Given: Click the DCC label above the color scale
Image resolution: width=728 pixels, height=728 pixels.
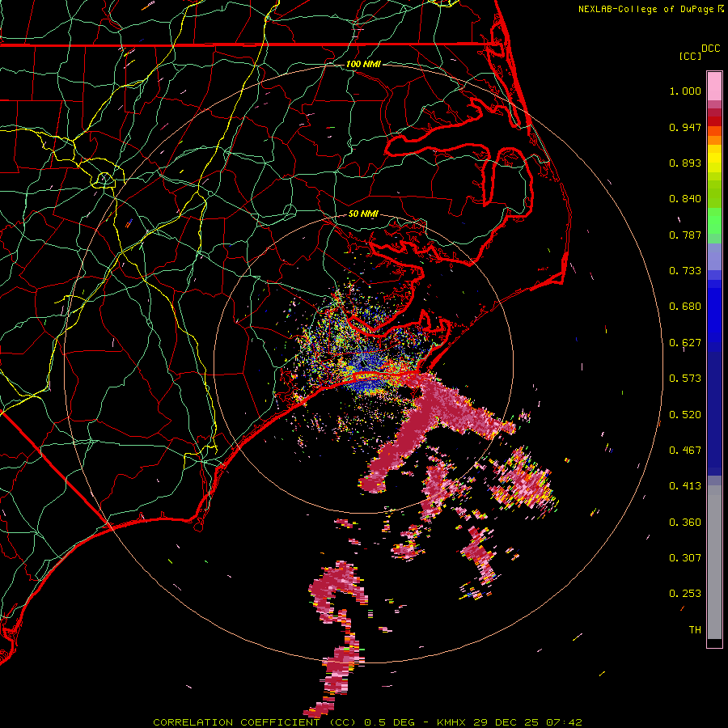Looking at the screenshot, I should (711, 49).
